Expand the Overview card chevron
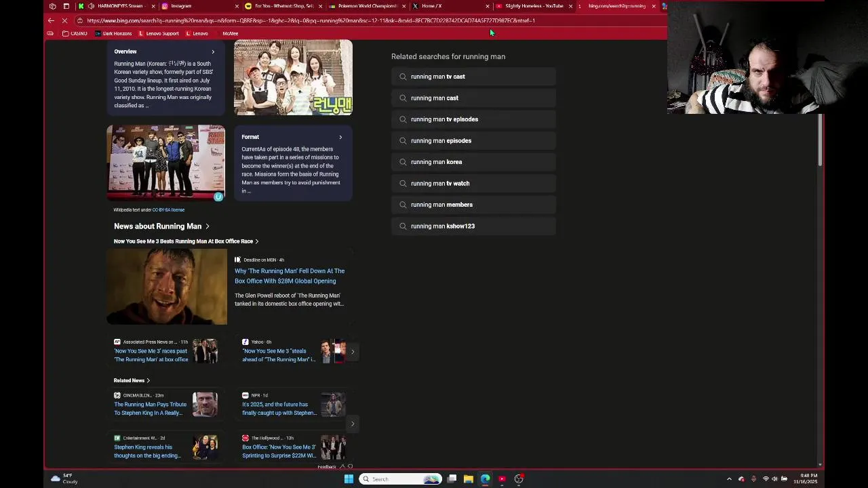The image size is (868, 488). click(213, 52)
